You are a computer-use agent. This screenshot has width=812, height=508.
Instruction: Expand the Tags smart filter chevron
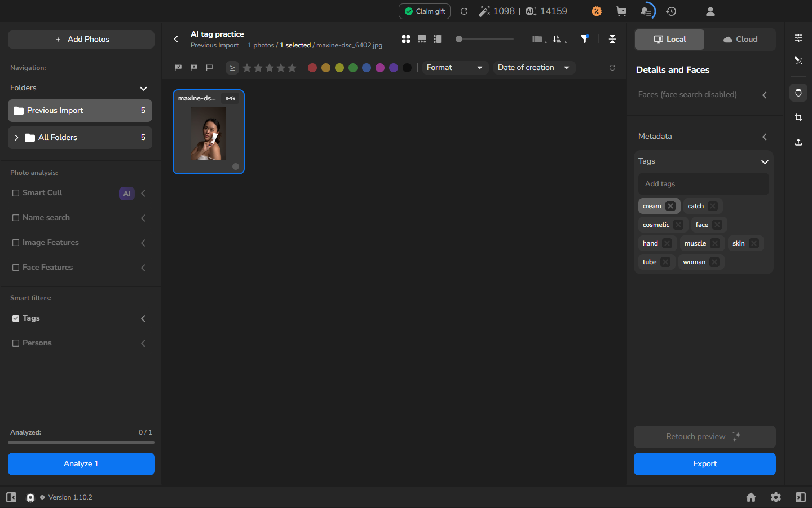click(x=143, y=319)
